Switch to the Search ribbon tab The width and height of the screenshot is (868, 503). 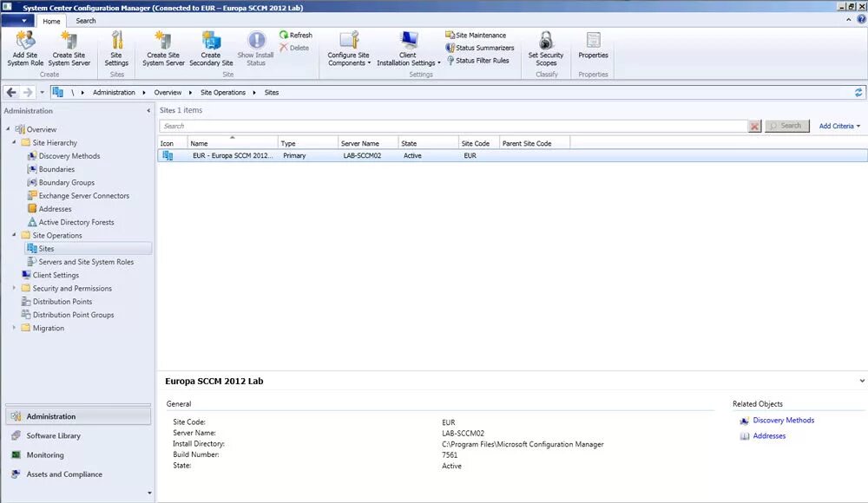[86, 21]
